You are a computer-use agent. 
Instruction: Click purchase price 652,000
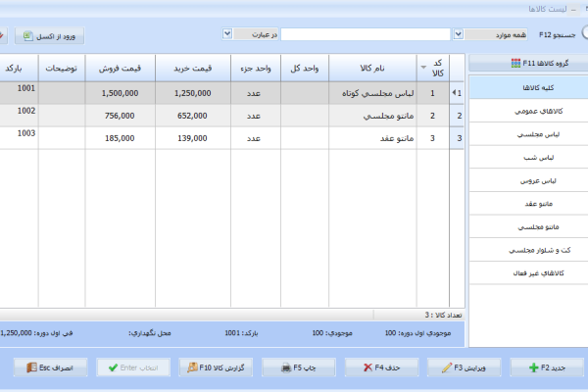click(192, 116)
